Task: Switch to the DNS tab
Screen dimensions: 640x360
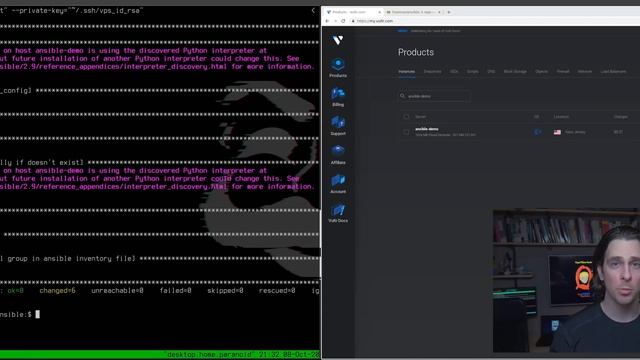Action: (x=491, y=71)
